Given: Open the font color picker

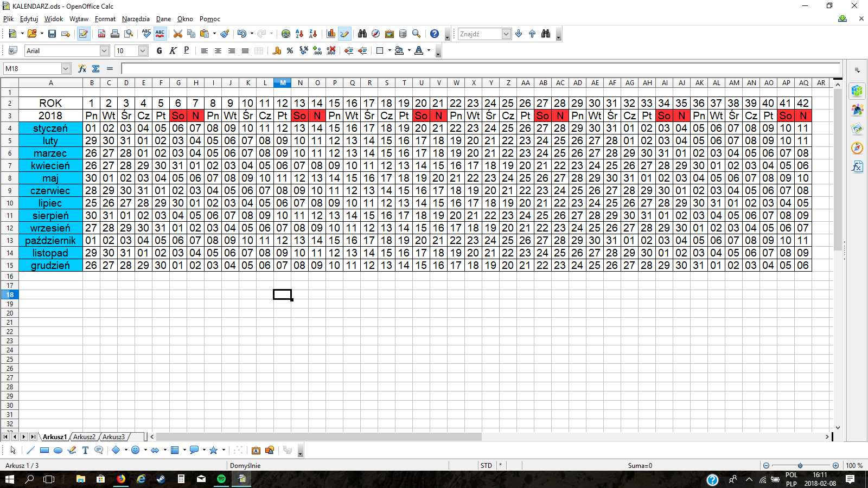Looking at the screenshot, I should pos(419,50).
